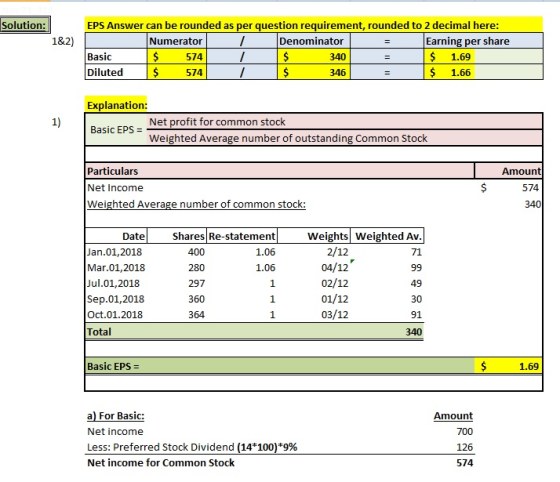This screenshot has height=482, width=560.
Task: Select the underlined a) For Basic: heading
Action: 116,416
